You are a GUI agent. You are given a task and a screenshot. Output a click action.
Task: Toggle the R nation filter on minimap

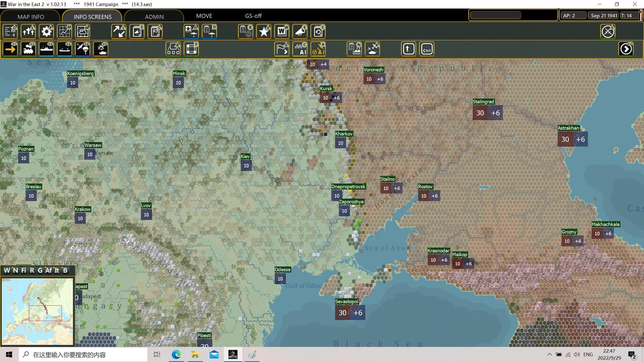[32, 270]
